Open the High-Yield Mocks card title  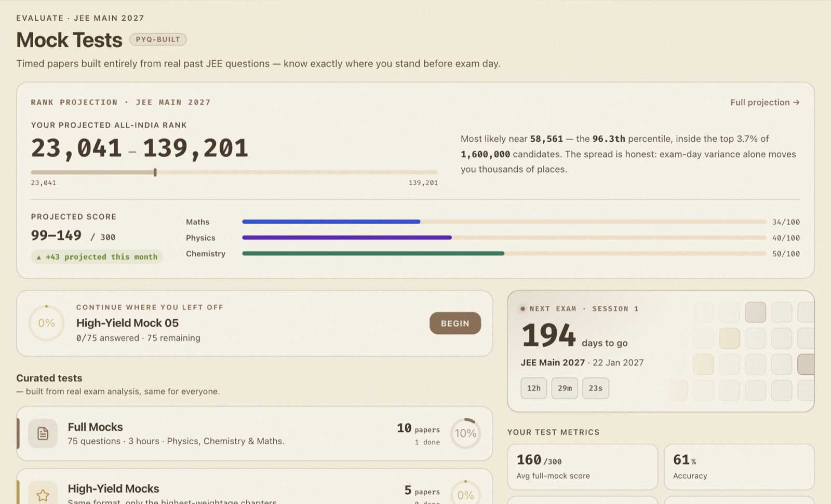pyautogui.click(x=113, y=488)
